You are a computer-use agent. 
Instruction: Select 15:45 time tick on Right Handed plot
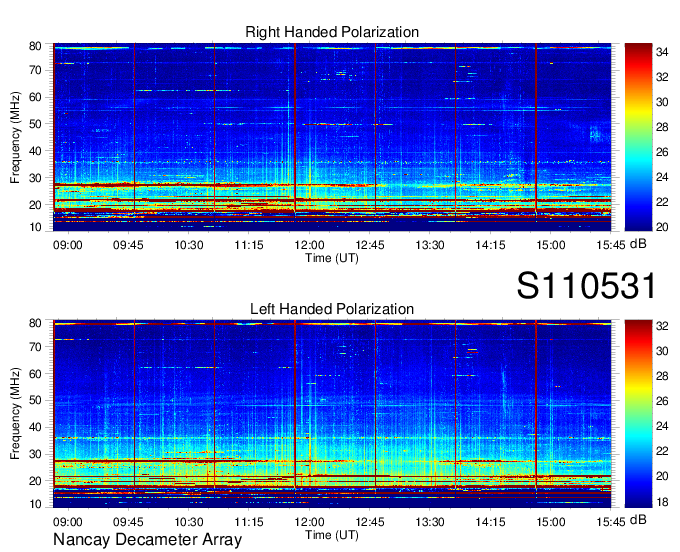[x=611, y=245]
